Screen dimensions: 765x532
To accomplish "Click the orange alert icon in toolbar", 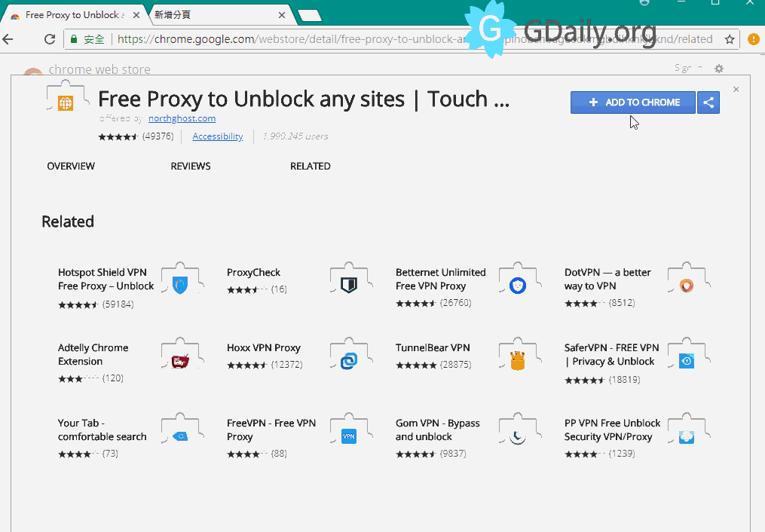I will [x=753, y=39].
